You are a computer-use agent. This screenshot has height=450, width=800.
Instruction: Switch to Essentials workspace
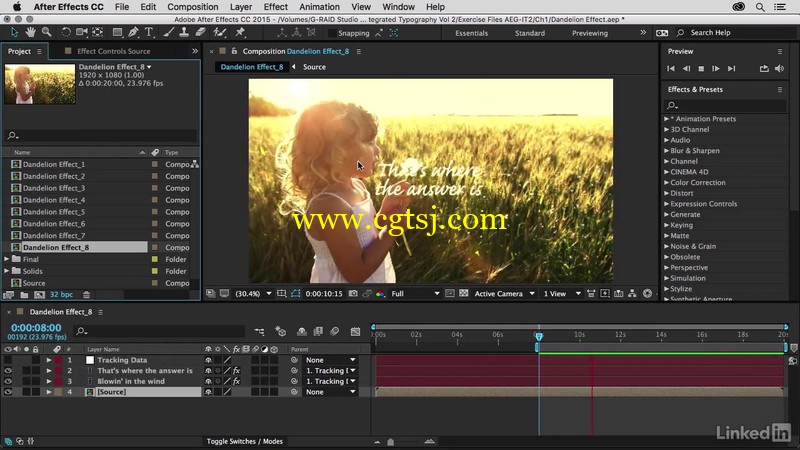tap(471, 33)
